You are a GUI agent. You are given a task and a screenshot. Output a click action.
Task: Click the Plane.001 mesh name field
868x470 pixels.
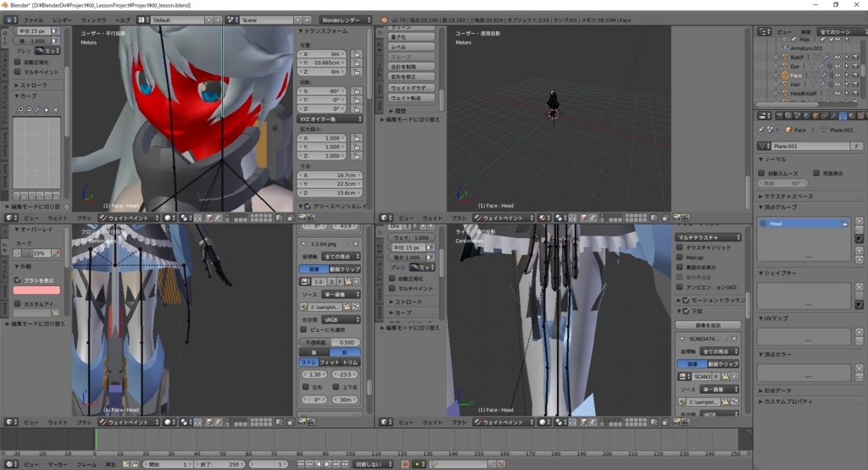pos(810,146)
